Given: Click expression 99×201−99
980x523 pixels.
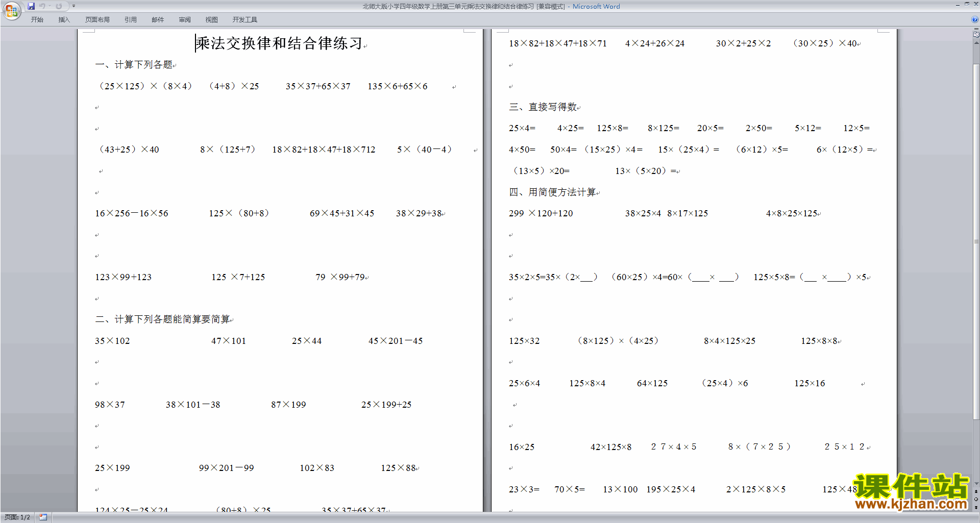Looking at the screenshot, I should pos(226,468).
